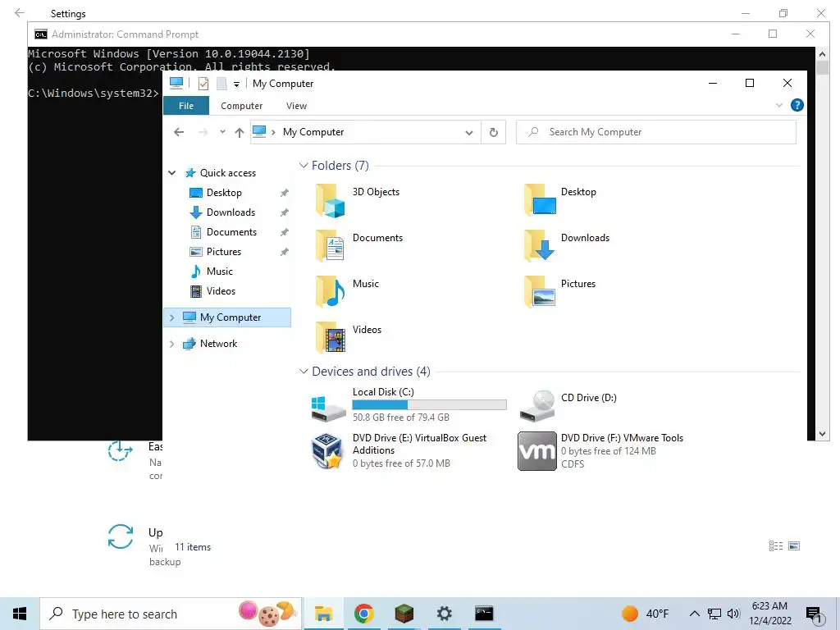The image size is (840, 630).
Task: Click the volume speaker tray icon
Action: (x=733, y=614)
